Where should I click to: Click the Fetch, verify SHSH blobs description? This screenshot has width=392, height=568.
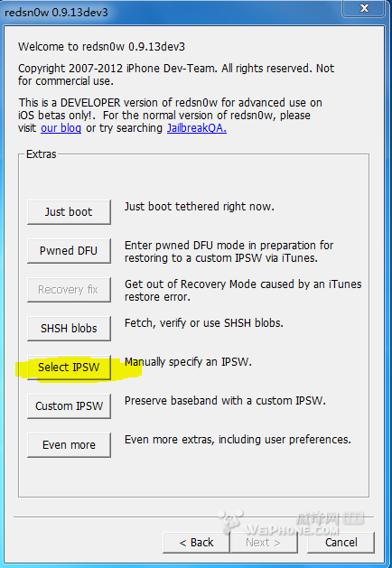pos(204,323)
